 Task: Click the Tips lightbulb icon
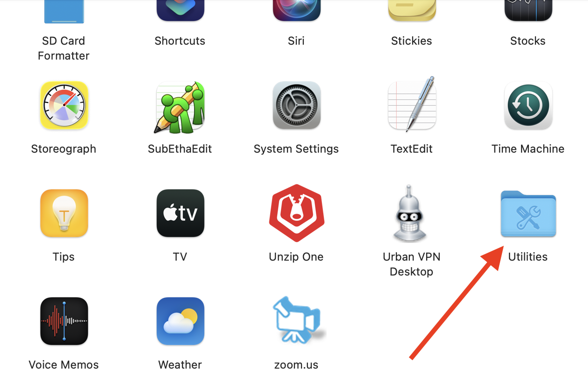pyautogui.click(x=64, y=213)
